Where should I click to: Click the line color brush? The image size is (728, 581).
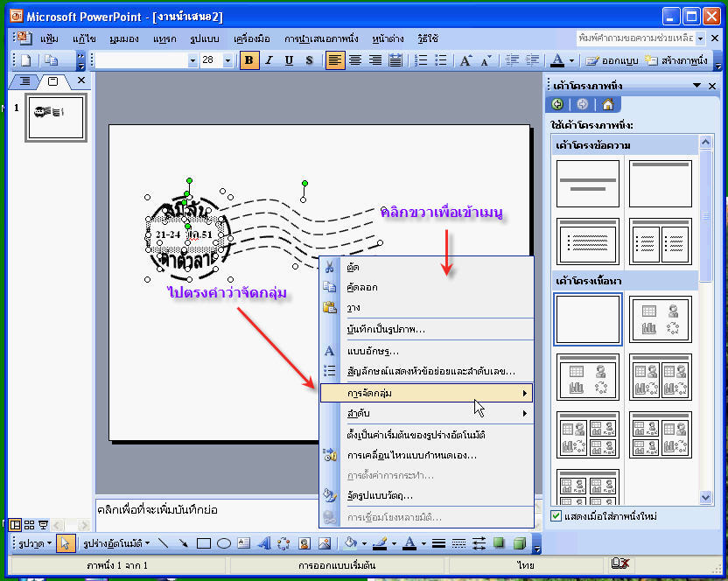[381, 542]
